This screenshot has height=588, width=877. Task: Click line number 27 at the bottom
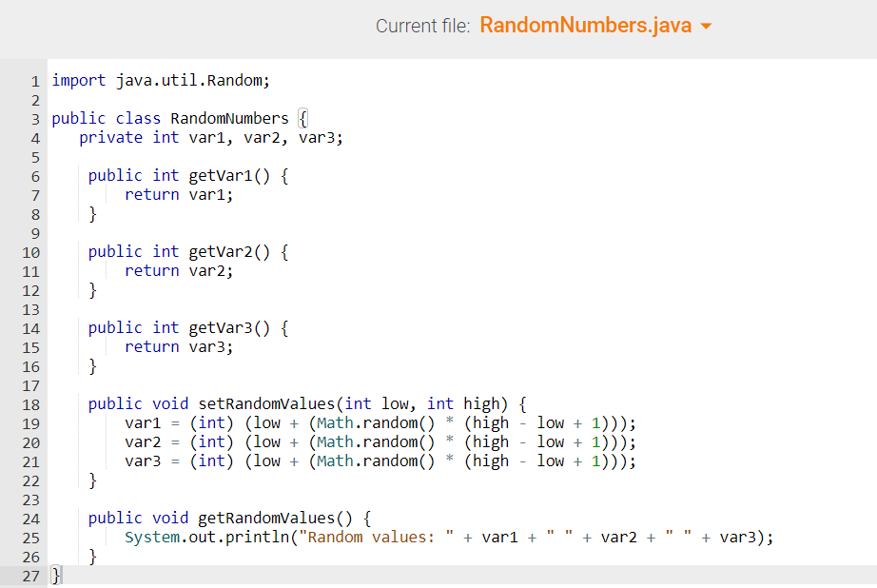point(30,576)
